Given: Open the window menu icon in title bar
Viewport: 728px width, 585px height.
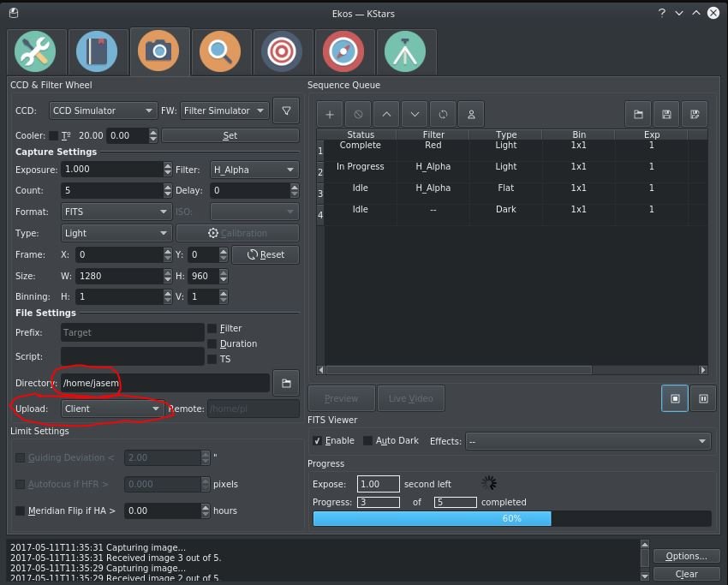Looking at the screenshot, I should pos(14,13).
